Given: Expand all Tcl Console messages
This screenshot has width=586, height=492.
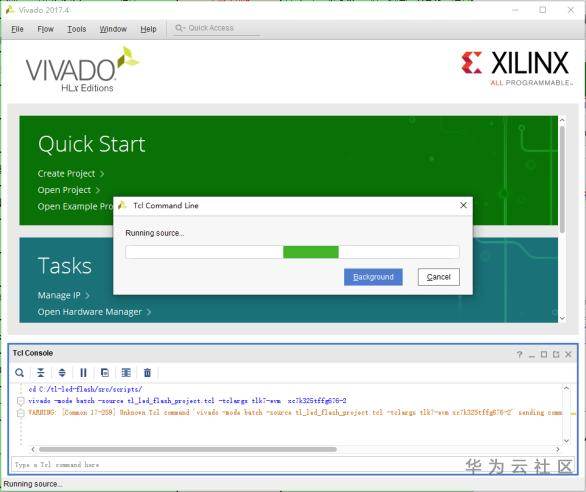Looking at the screenshot, I should click(x=62, y=373).
